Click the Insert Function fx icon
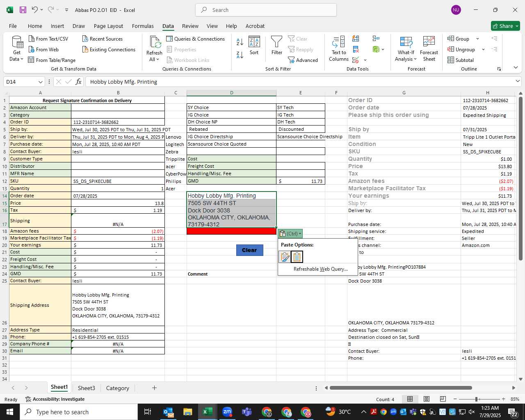Viewport: 525px width, 420px height. click(78, 82)
